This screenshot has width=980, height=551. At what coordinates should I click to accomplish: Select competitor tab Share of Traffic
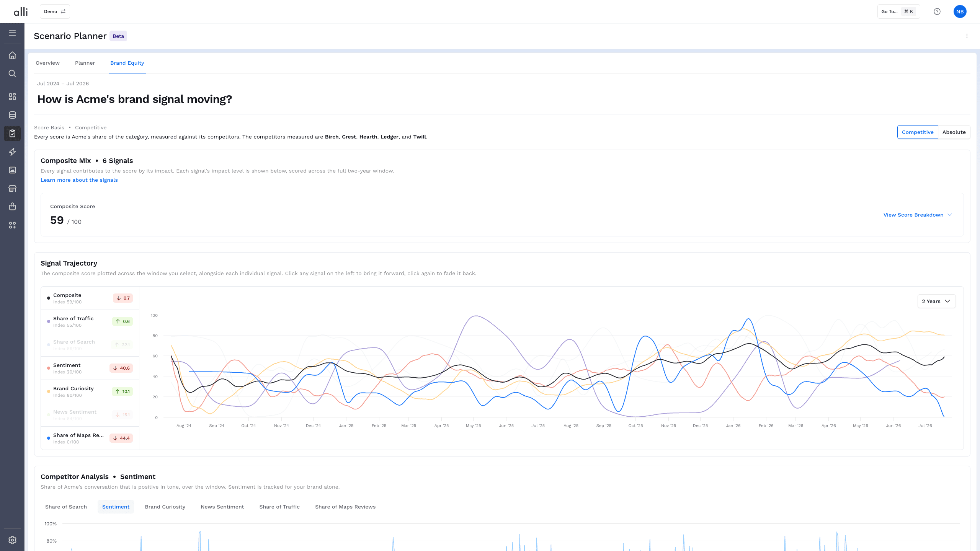[x=279, y=507]
